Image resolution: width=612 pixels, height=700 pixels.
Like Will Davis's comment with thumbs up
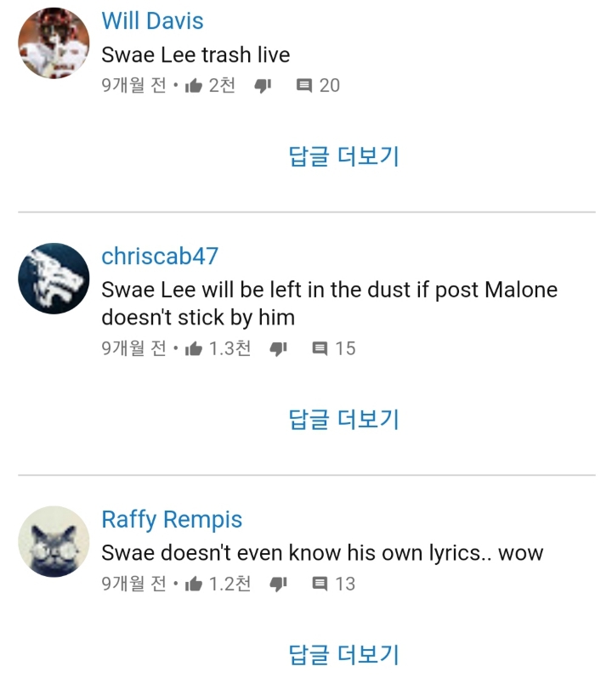tap(193, 85)
